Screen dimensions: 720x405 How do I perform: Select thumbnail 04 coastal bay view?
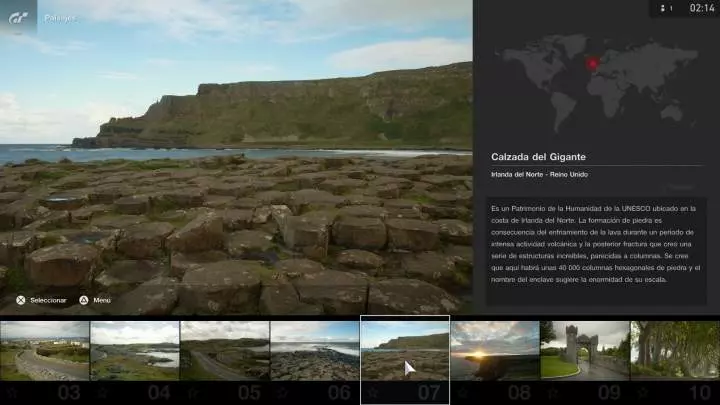tap(134, 350)
